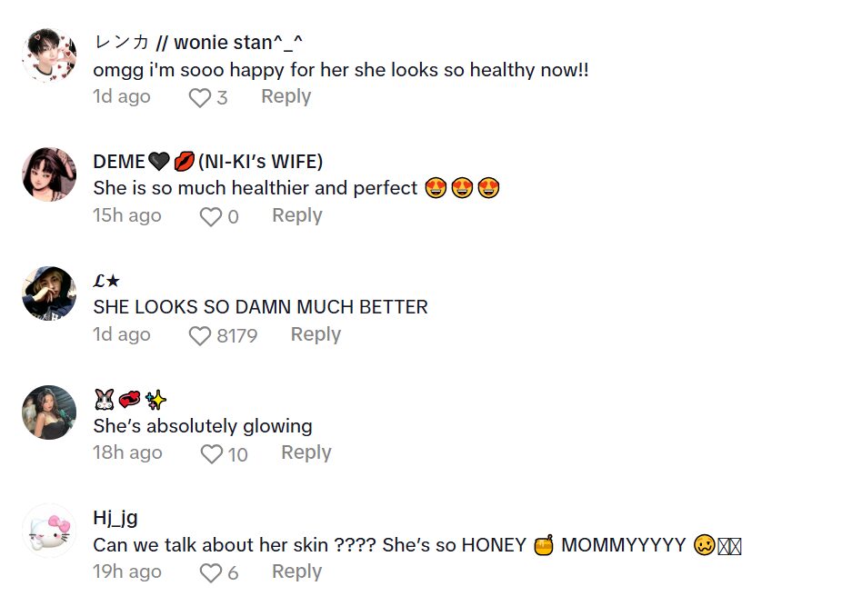This screenshot has height=616, width=852.
Task: Open wonie stan's profile picture
Action: pyautogui.click(x=49, y=55)
